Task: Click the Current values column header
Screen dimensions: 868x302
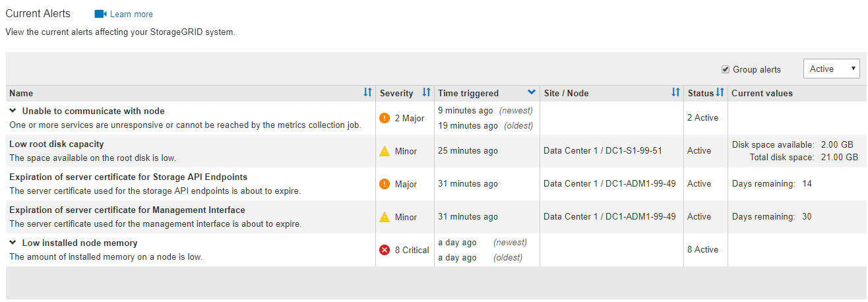Action: tap(762, 93)
